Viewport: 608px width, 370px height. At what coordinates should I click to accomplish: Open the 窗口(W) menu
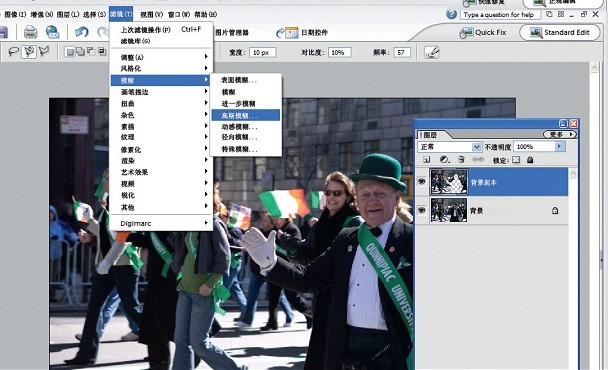pyautogui.click(x=178, y=14)
